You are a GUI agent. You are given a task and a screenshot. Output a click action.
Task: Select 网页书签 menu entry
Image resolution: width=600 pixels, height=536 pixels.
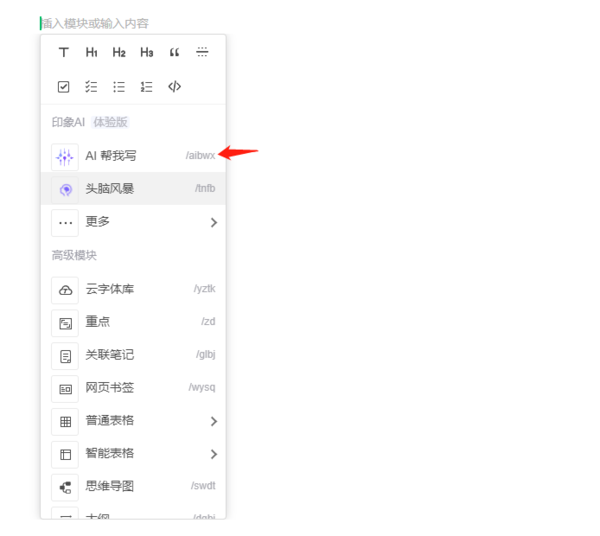pyautogui.click(x=133, y=388)
